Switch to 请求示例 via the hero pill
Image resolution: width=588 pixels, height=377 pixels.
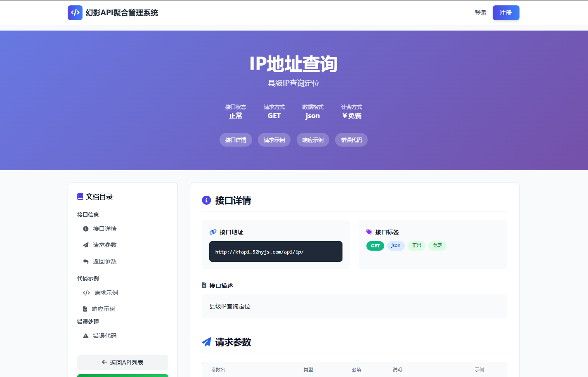pyautogui.click(x=274, y=140)
